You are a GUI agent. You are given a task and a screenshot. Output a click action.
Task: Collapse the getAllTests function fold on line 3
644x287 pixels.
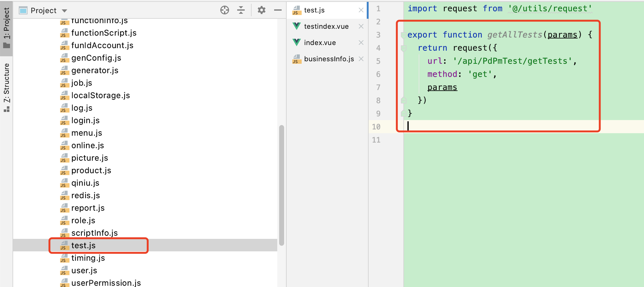coord(404,35)
